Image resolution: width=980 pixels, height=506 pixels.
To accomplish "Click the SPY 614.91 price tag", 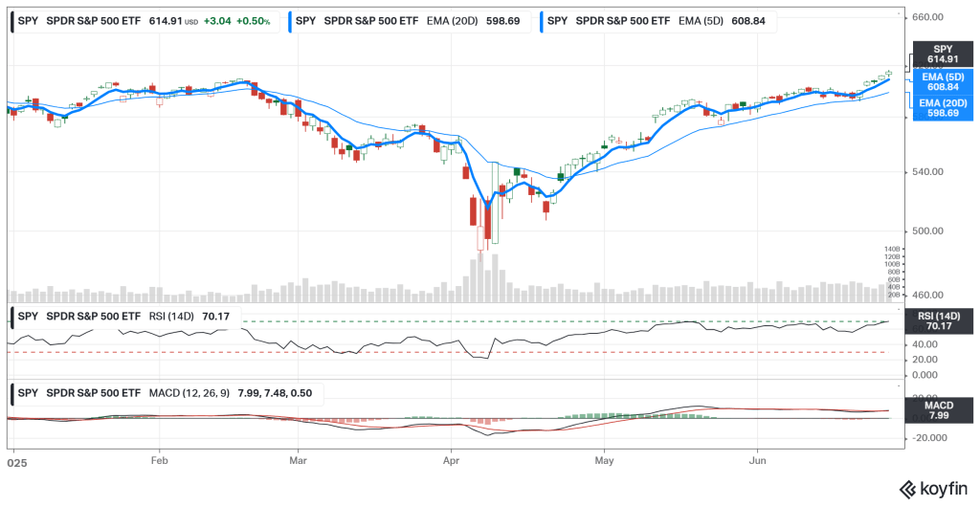I will coord(943,54).
